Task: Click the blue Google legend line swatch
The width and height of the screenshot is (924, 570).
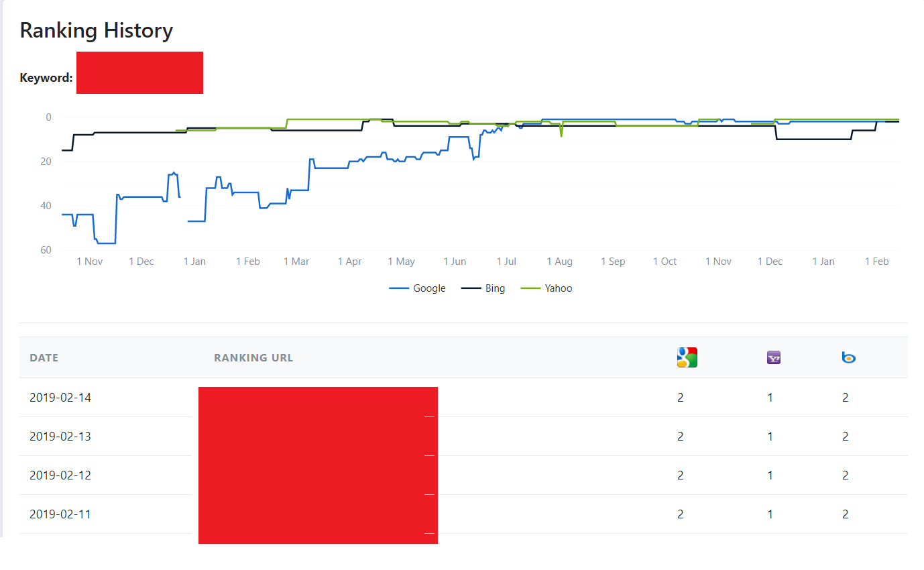Action: click(399, 288)
